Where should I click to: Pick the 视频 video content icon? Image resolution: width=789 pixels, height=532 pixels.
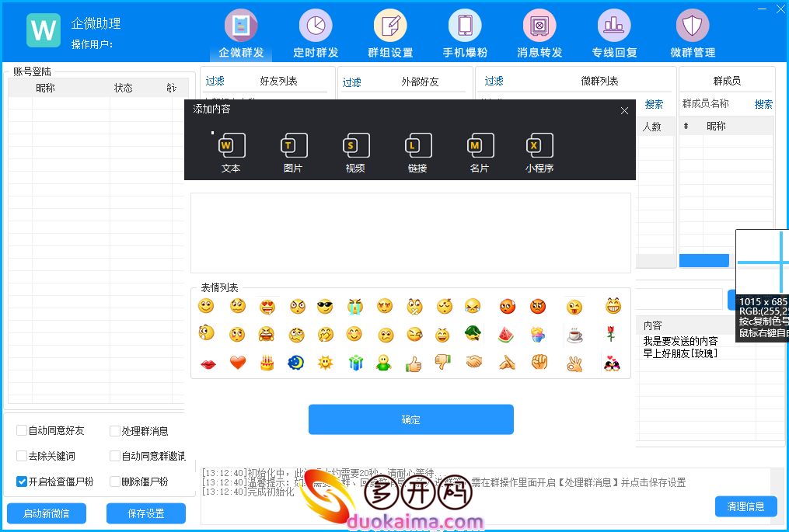click(355, 147)
